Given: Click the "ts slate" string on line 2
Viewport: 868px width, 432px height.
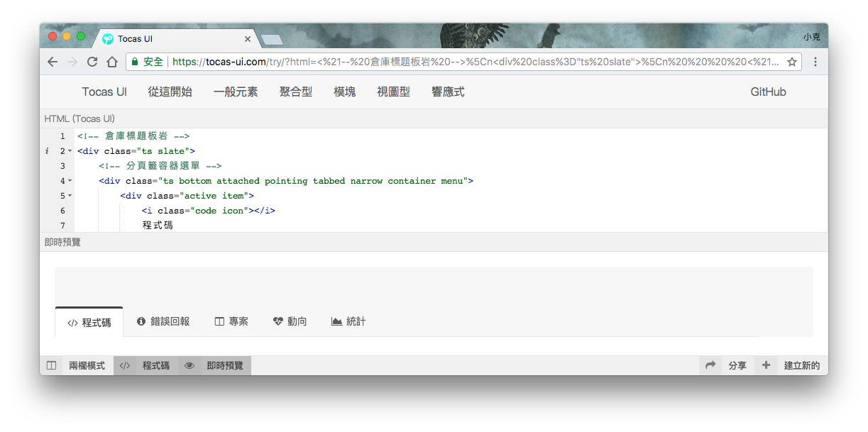Looking at the screenshot, I should point(165,151).
